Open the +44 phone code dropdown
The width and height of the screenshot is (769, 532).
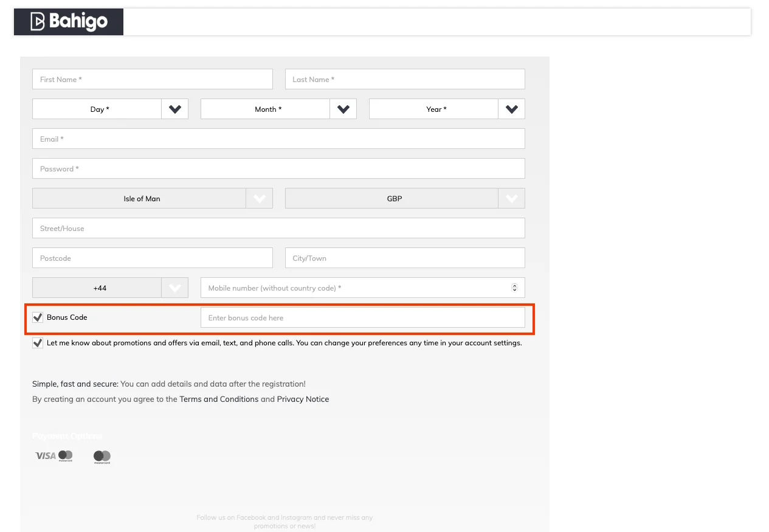pos(109,288)
